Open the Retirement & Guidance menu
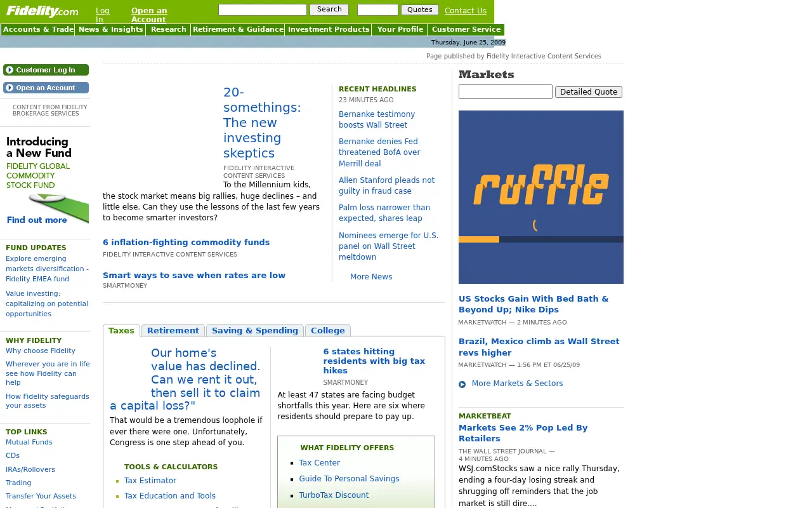This screenshot has width=812, height=508. [x=238, y=30]
